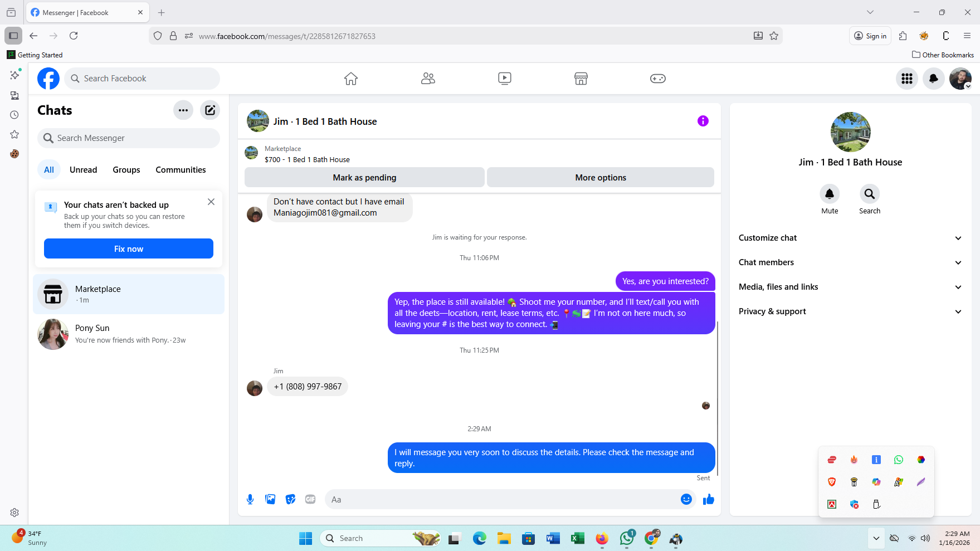980x551 pixels.
Task: Mute this conversation with bell icon
Action: (830, 194)
